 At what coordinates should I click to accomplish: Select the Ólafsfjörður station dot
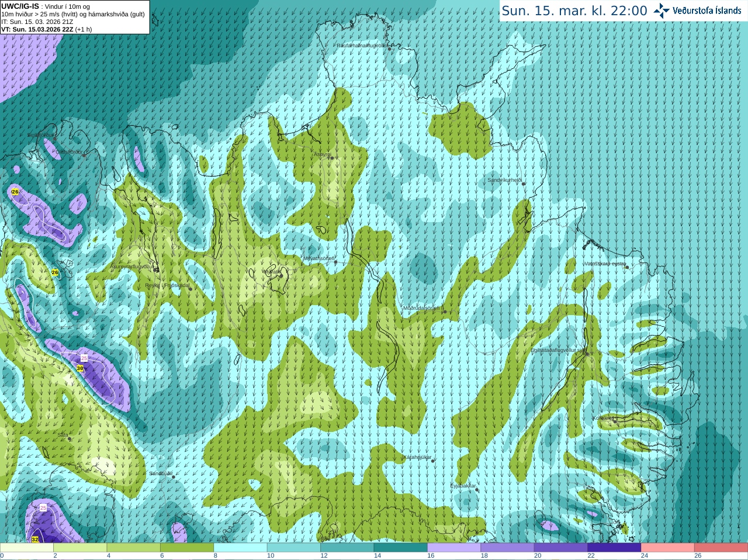point(84,155)
